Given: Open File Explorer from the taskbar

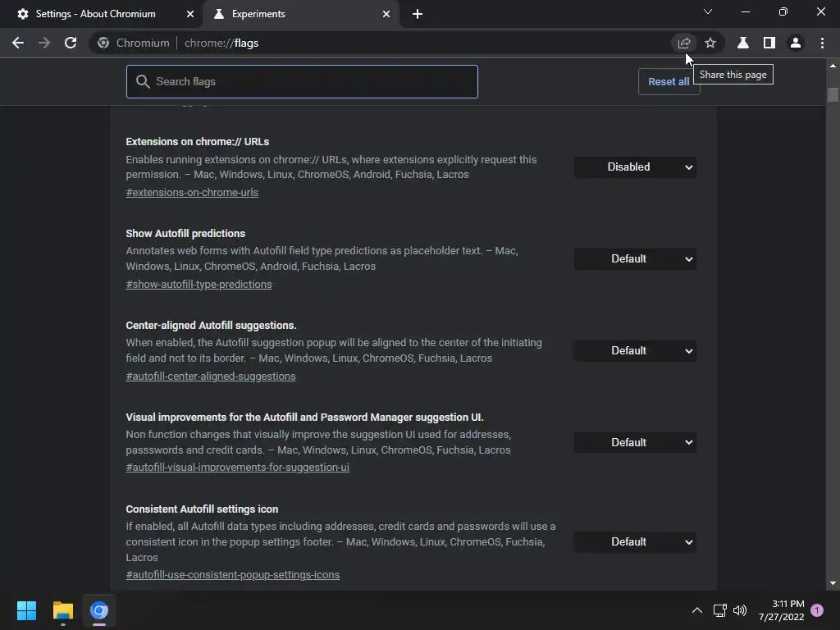Looking at the screenshot, I should click(x=62, y=610).
